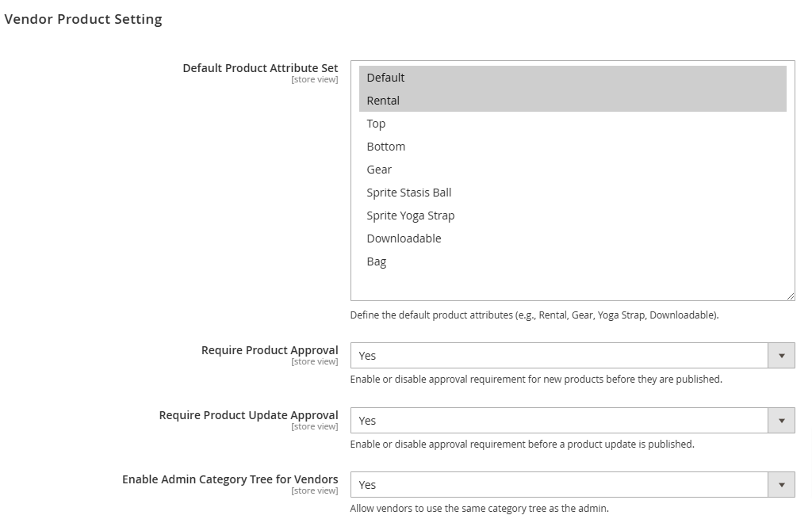Select Default in attribute set list
This screenshot has width=812, height=519.
[573, 77]
